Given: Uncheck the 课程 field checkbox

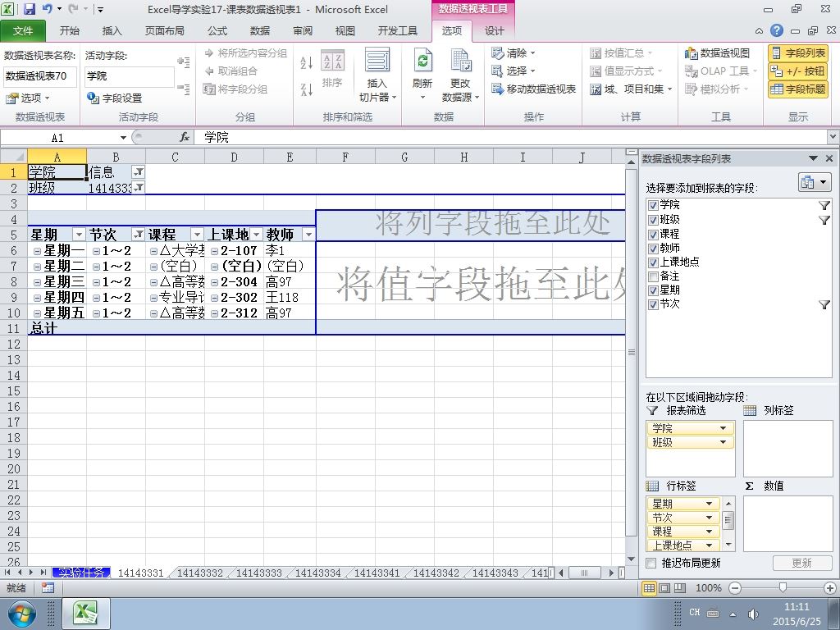Looking at the screenshot, I should click(653, 234).
